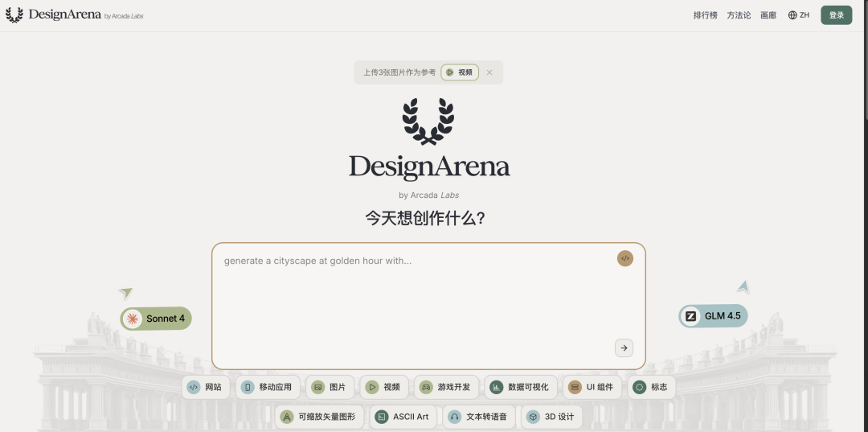The width and height of the screenshot is (868, 432).
Task: Select the 图片 image category
Action: click(330, 387)
